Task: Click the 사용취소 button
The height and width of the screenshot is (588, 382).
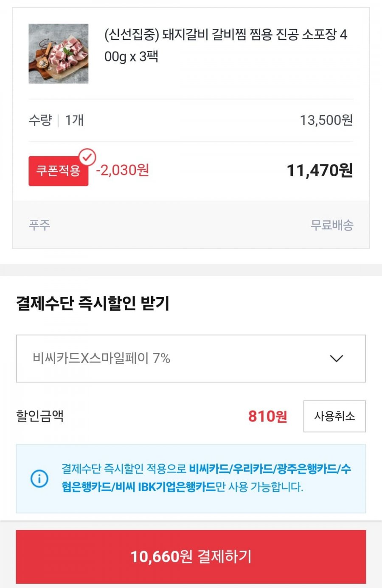Action: click(x=334, y=416)
